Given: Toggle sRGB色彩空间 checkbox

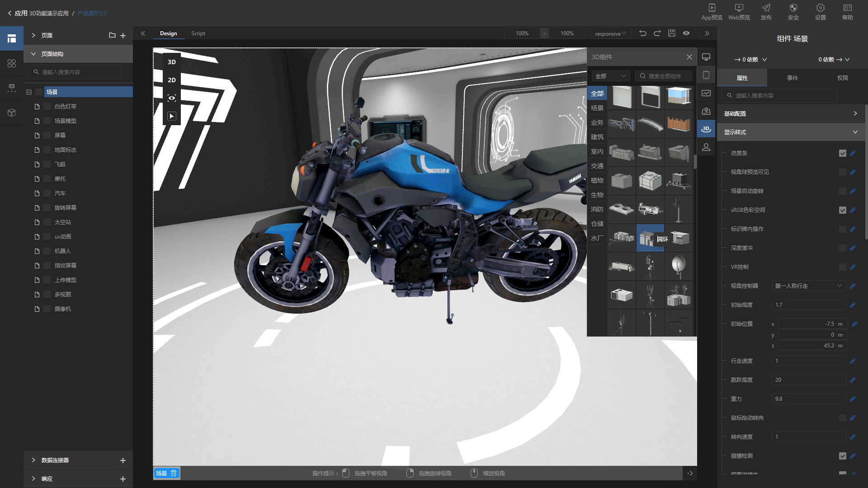Looking at the screenshot, I should [x=842, y=210].
